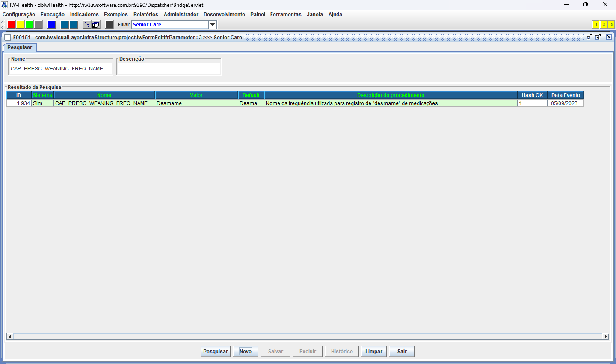The image size is (616, 364).
Task: Click the yellow square toolbar button
Action: (x=21, y=25)
